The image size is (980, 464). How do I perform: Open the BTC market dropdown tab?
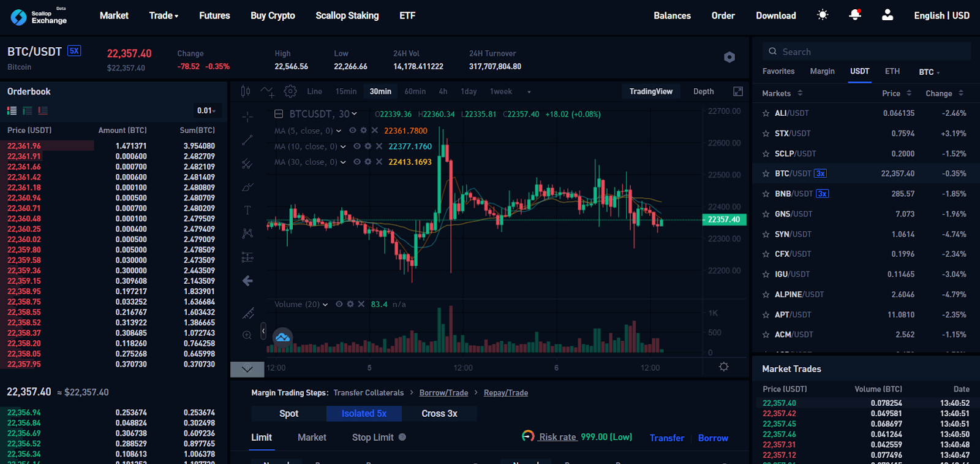[929, 72]
